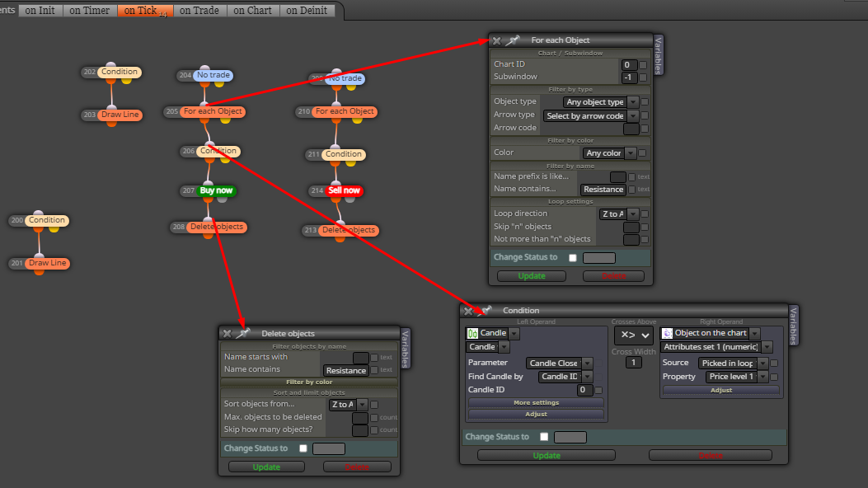Toggle the Chart ID checkbox

tap(643, 65)
